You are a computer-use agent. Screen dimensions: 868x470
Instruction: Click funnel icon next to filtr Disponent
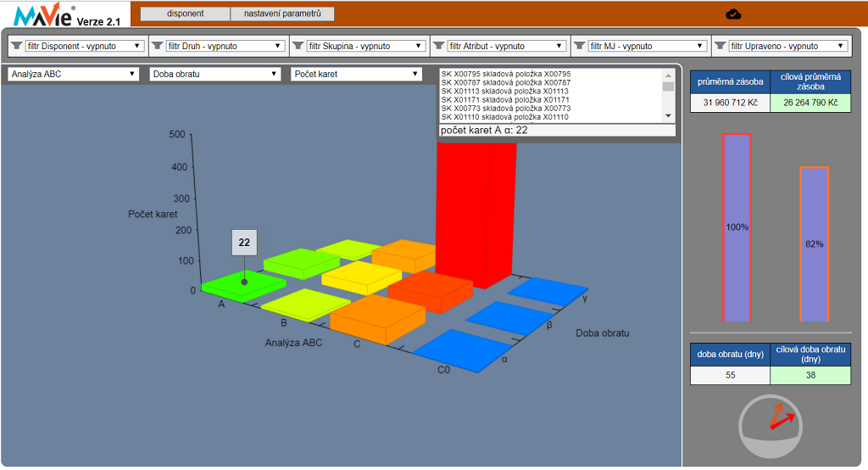pos(16,46)
